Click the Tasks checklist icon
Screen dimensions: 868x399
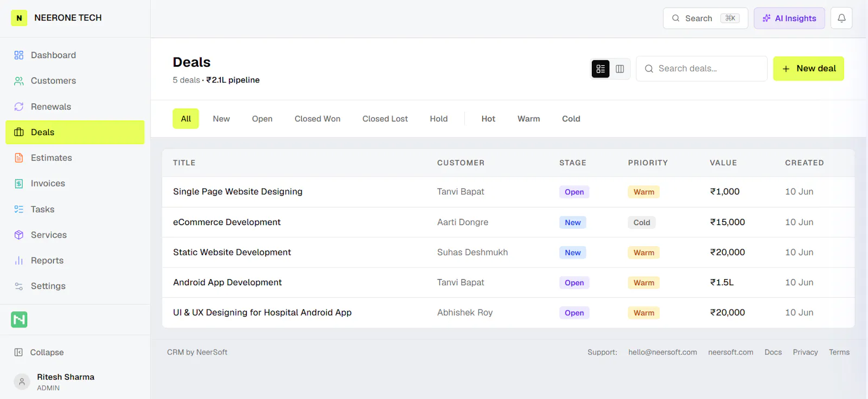click(x=19, y=209)
